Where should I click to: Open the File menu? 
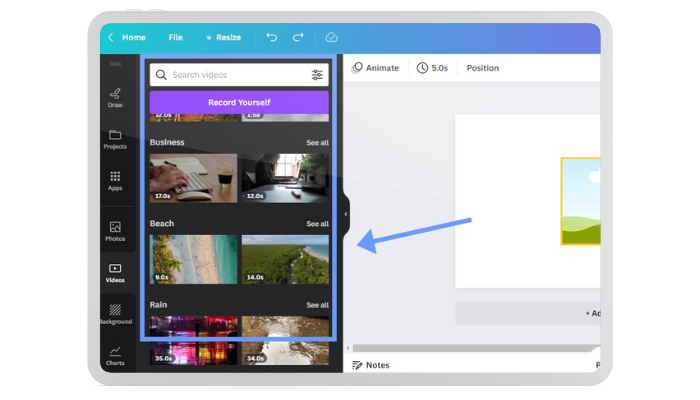pyautogui.click(x=175, y=38)
